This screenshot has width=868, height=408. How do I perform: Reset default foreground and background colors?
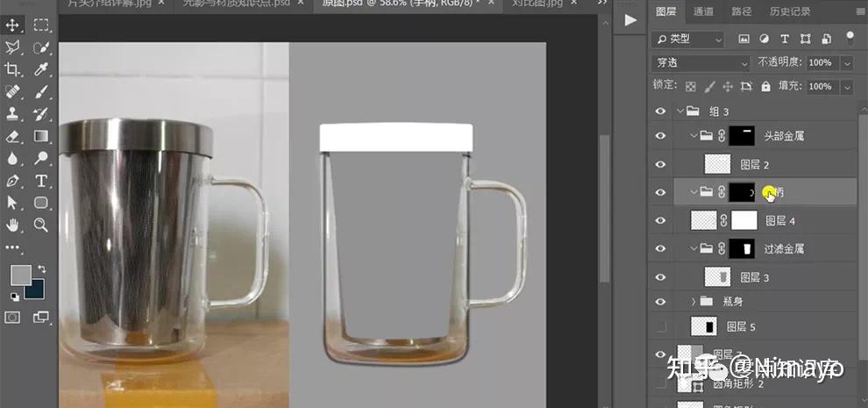point(14,297)
